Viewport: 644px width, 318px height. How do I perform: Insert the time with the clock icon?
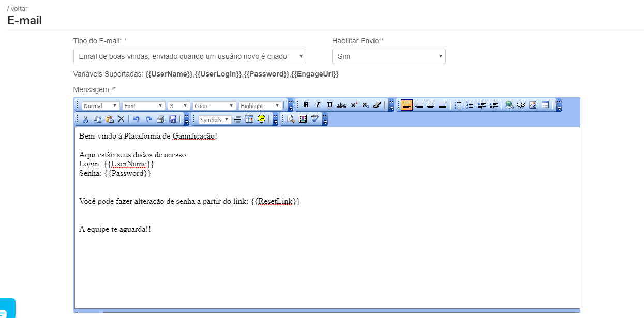pos(261,119)
